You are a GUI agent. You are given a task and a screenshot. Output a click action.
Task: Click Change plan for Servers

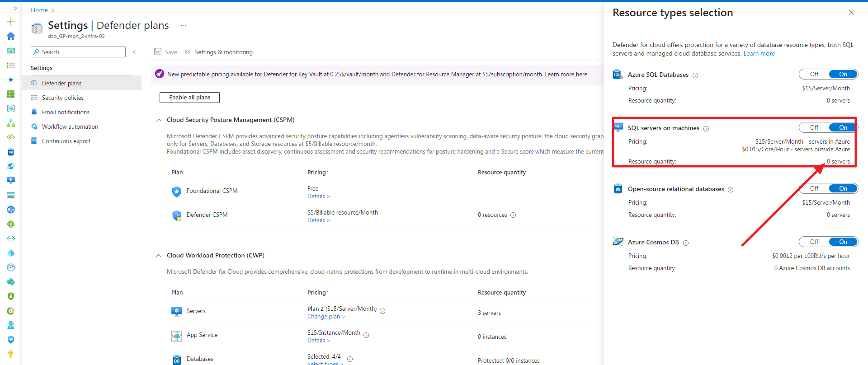(326, 317)
